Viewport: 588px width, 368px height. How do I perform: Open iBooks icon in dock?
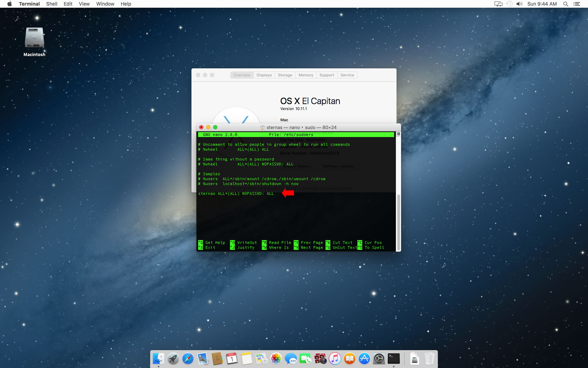[350, 359]
